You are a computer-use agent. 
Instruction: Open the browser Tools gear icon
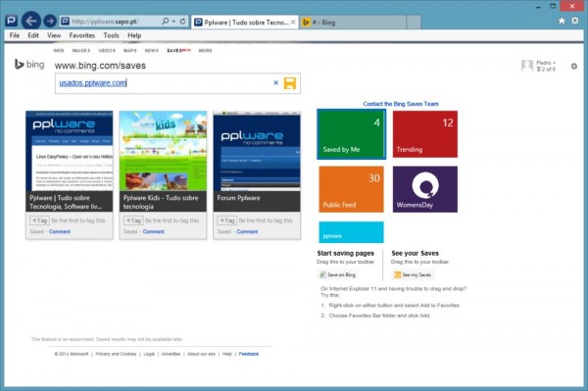(575, 21)
